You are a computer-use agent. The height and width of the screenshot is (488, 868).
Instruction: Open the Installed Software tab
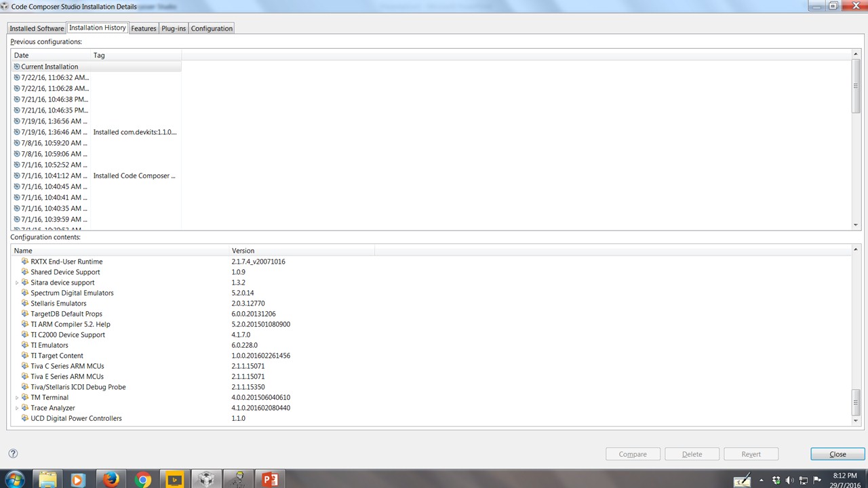(37, 28)
